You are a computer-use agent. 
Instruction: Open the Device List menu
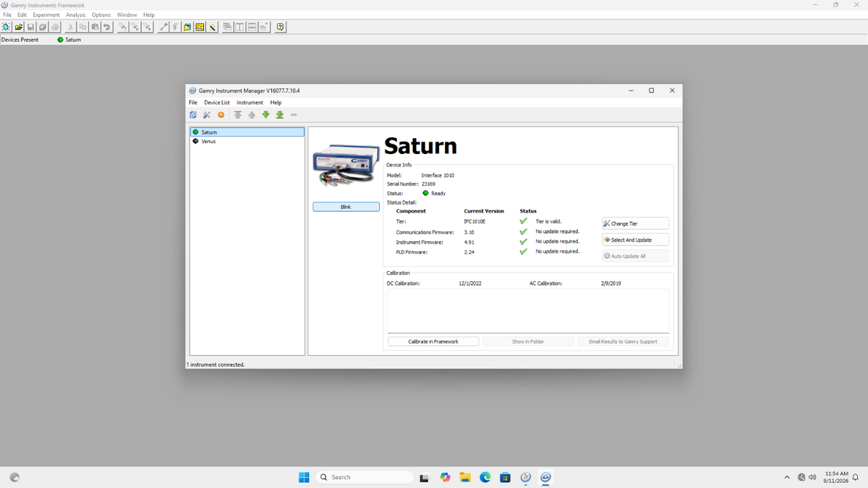[217, 103]
